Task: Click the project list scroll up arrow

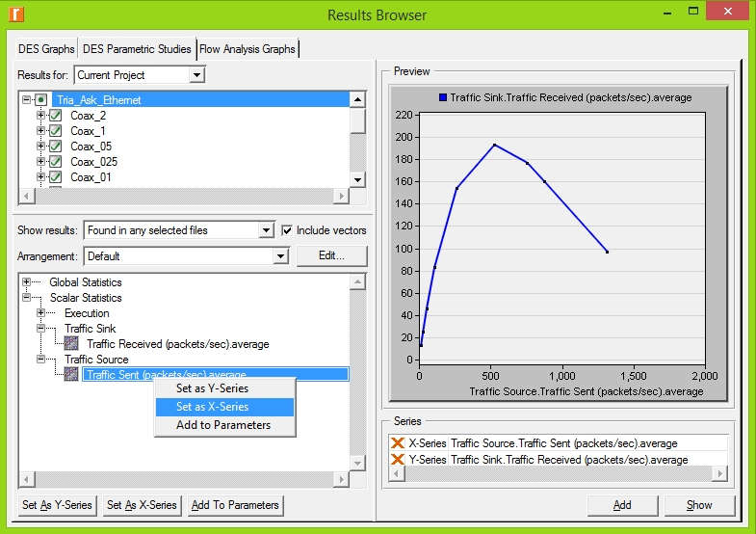Action: click(357, 100)
